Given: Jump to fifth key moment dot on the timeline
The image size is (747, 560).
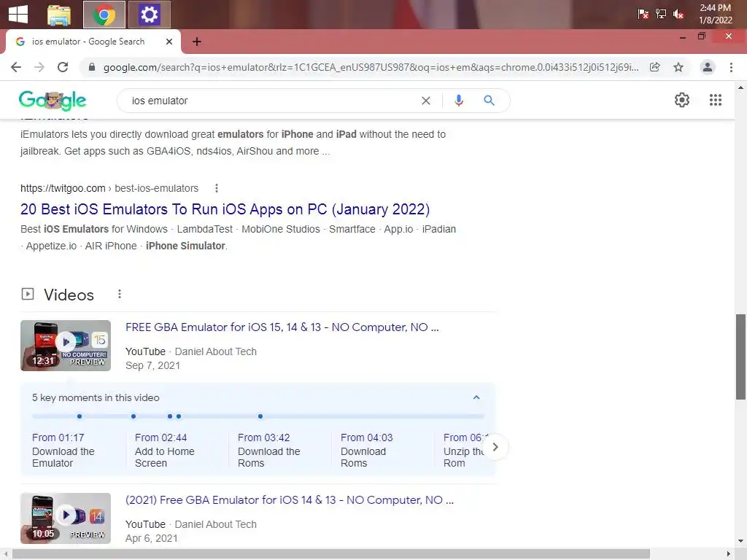Looking at the screenshot, I should click(260, 416).
